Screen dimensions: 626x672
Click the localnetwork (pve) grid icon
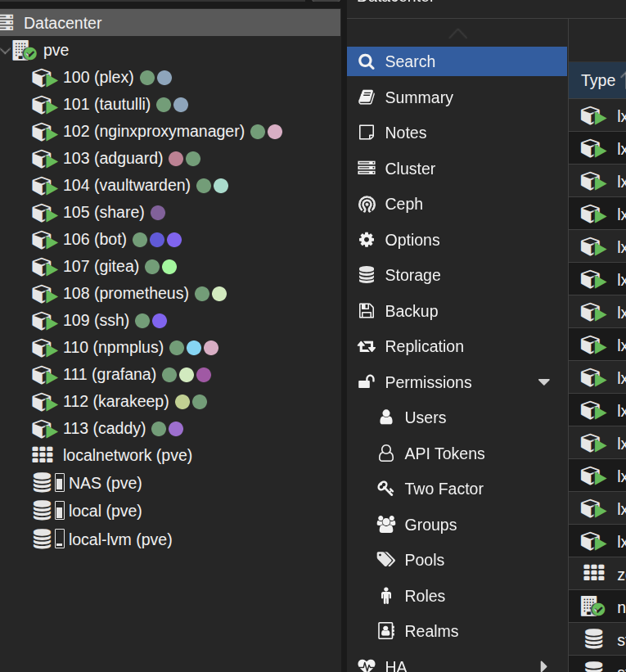pos(42,455)
